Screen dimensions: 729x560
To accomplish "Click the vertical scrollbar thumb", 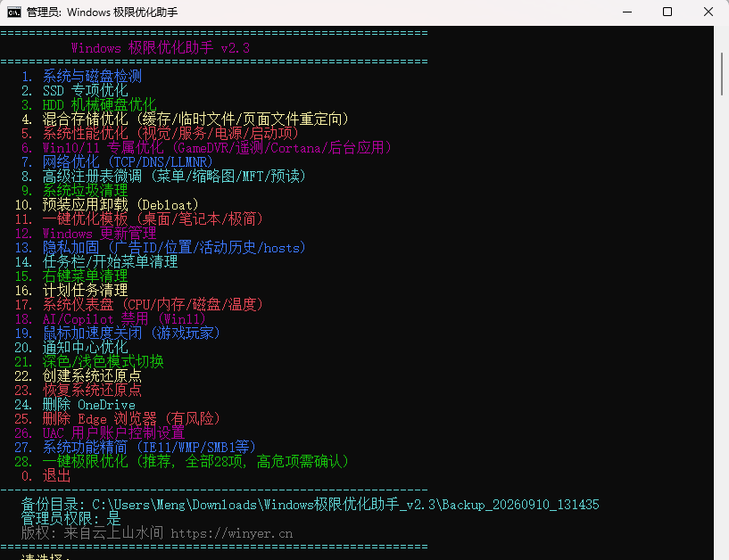I will coord(722,74).
